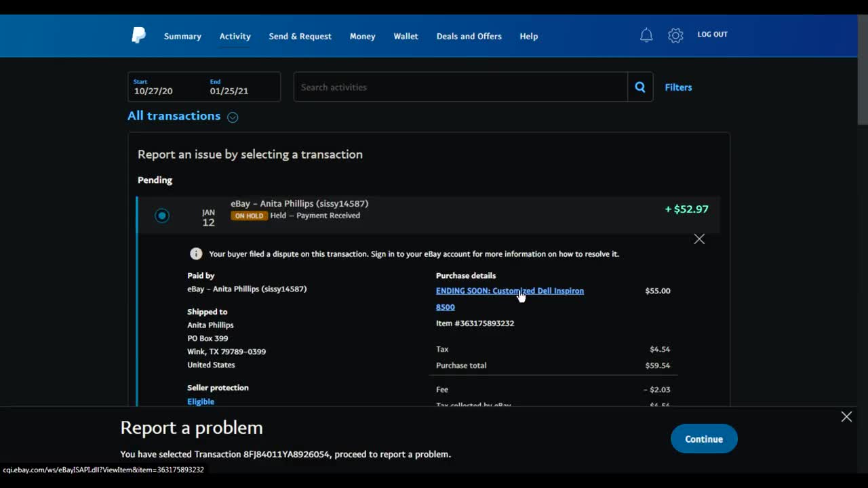
Task: Open Send & Request
Action: [300, 36]
